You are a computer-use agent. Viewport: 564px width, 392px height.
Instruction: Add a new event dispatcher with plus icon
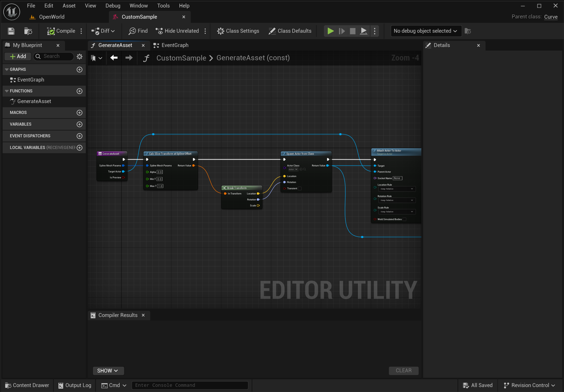pos(80,136)
